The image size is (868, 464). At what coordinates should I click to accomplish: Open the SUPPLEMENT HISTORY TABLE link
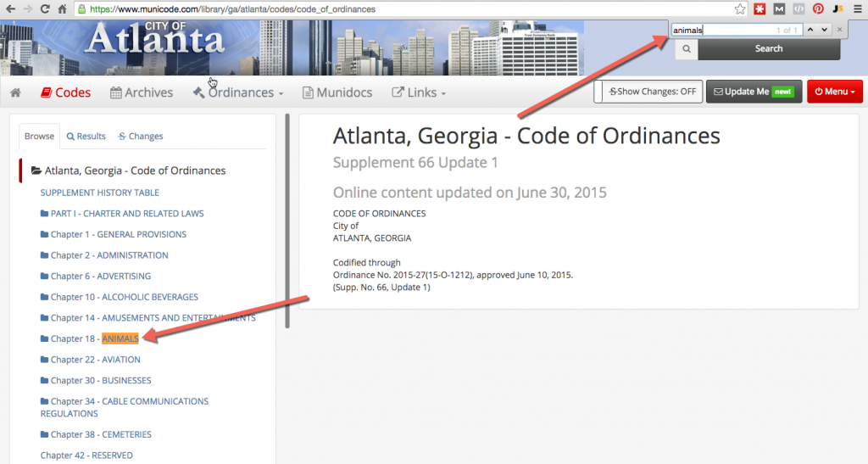click(x=100, y=193)
